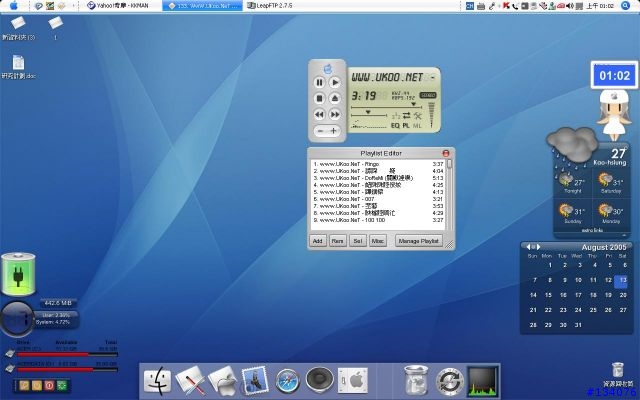Toggle the PL playlist window
640x400 pixels.
[406, 126]
